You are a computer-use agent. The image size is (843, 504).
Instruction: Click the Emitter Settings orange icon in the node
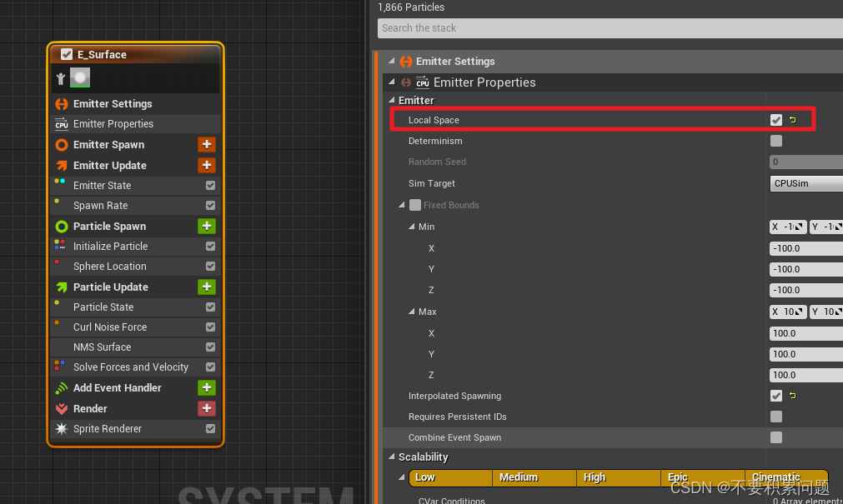tap(62, 103)
